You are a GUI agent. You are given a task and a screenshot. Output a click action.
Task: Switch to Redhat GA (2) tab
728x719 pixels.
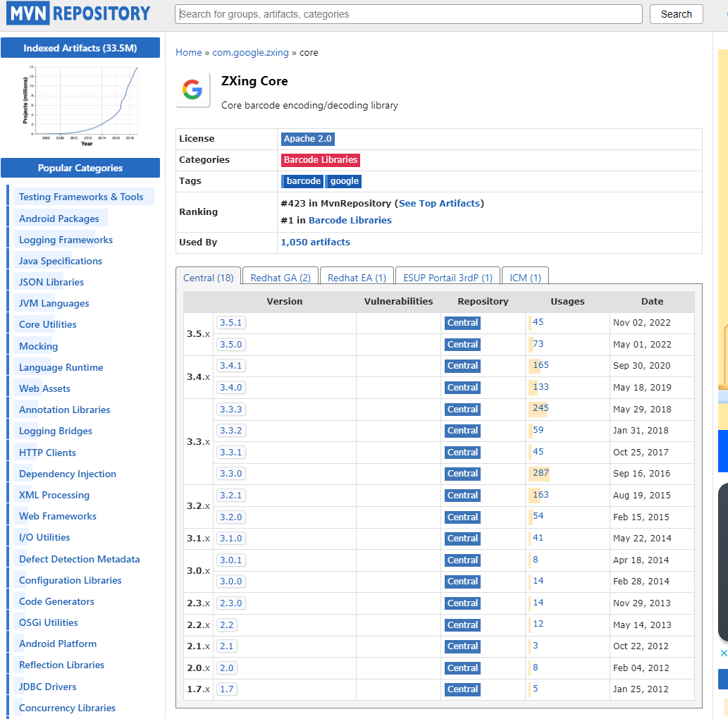[280, 277]
